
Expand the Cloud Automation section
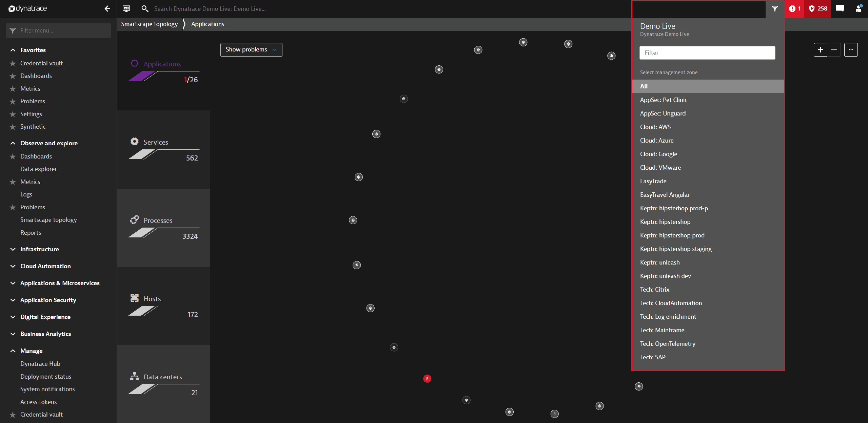point(13,266)
